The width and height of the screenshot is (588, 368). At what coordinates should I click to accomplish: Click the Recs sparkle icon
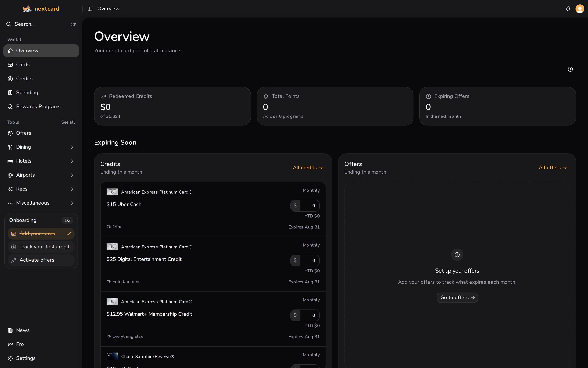(10, 189)
